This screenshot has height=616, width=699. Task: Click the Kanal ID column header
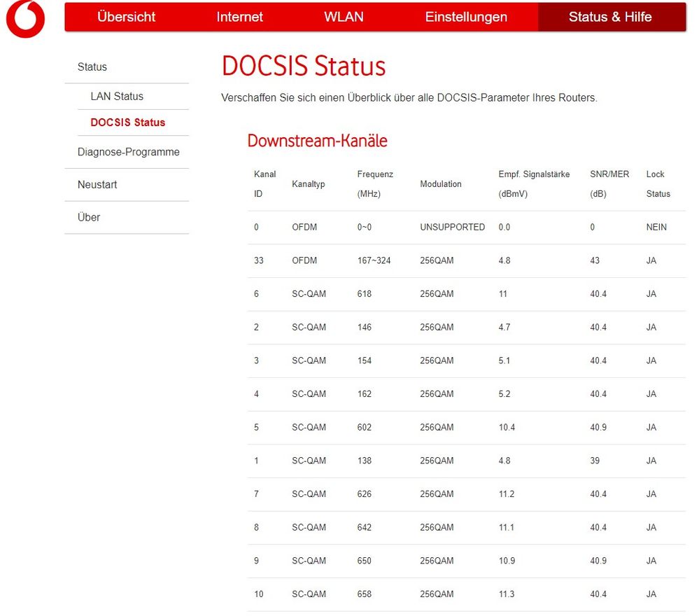point(264,184)
